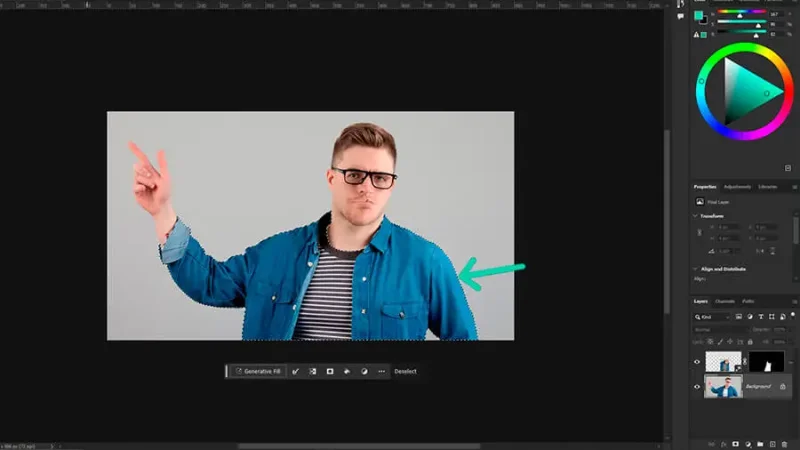Toggle the layer-mask link chain icon
This screenshot has height=450, width=800.
point(745,362)
